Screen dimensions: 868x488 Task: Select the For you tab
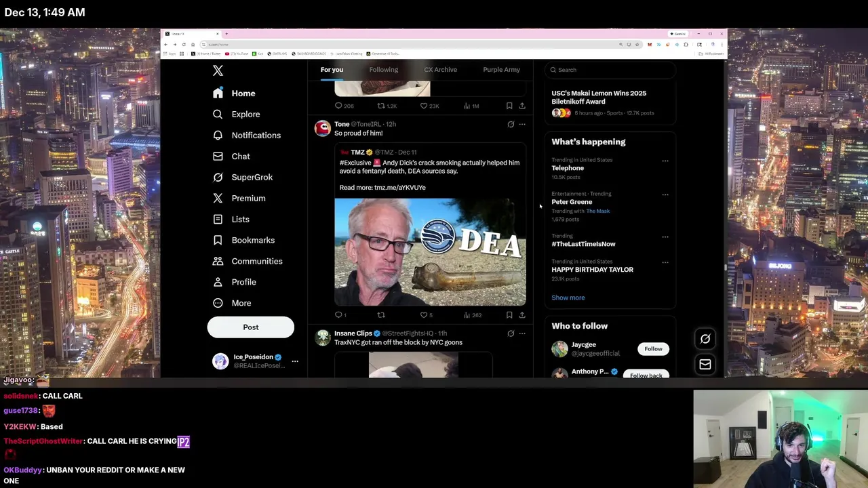point(332,70)
